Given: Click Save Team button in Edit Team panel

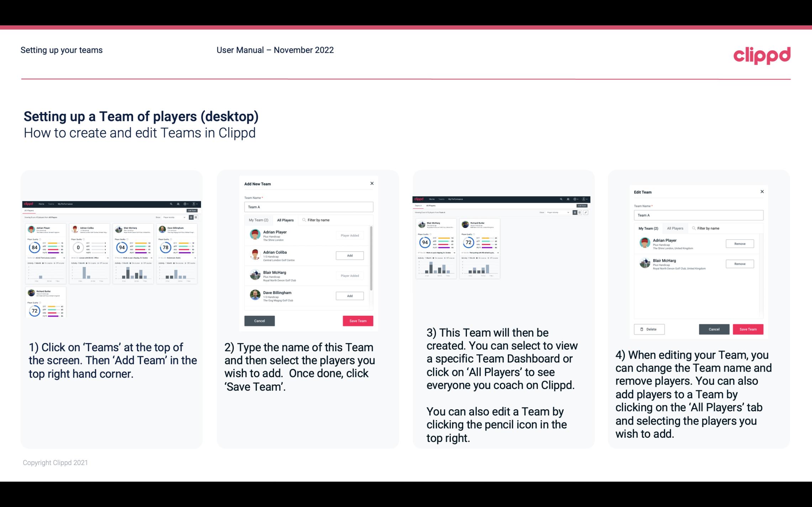Looking at the screenshot, I should coord(748,328).
